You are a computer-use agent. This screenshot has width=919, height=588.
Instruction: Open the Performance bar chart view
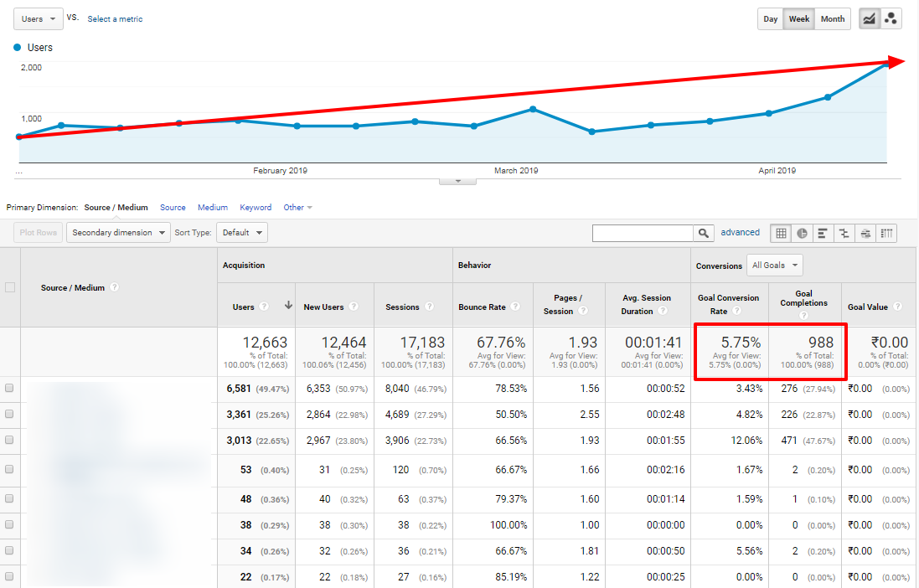[x=823, y=233]
